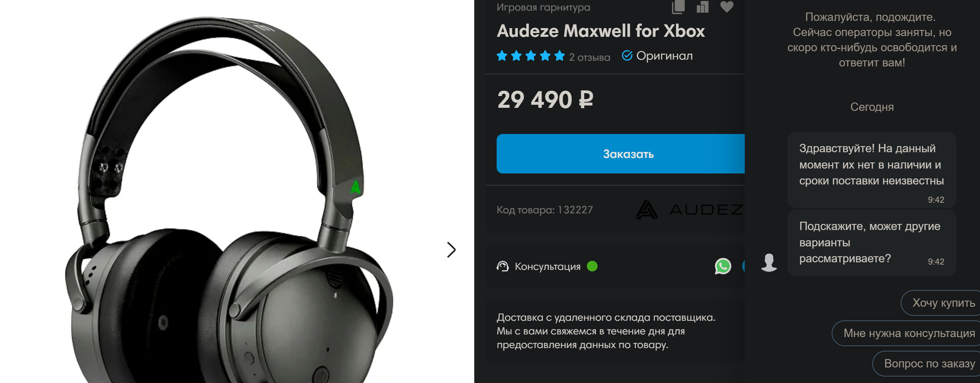Click the chat user avatar icon
980x383 pixels.
pos(769,262)
